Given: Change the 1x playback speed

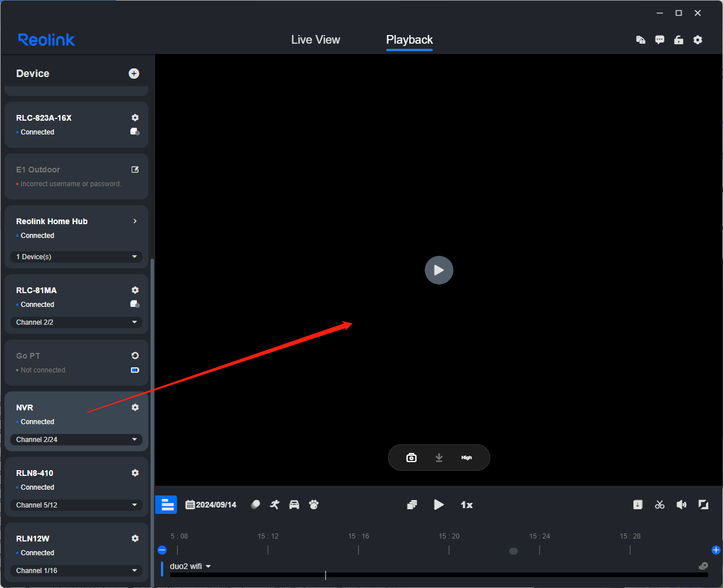Looking at the screenshot, I should pyautogui.click(x=467, y=505).
